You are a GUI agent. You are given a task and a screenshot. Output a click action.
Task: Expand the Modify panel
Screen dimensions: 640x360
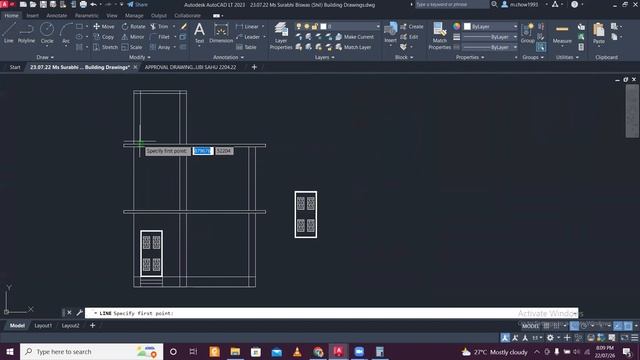pos(140,58)
